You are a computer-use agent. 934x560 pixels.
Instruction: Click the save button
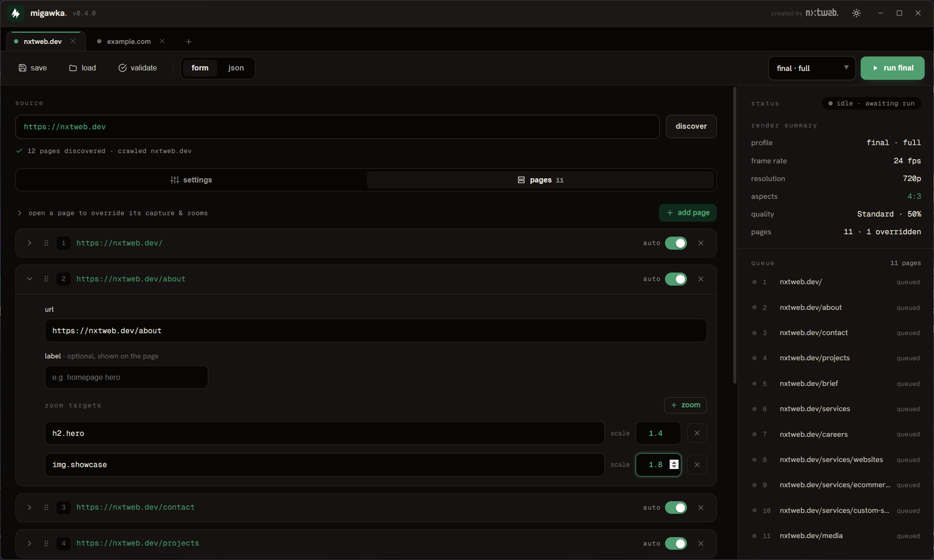(33, 68)
